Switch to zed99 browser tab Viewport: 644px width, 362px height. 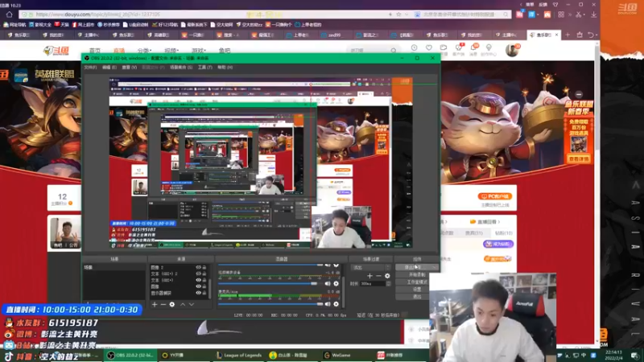point(333,35)
